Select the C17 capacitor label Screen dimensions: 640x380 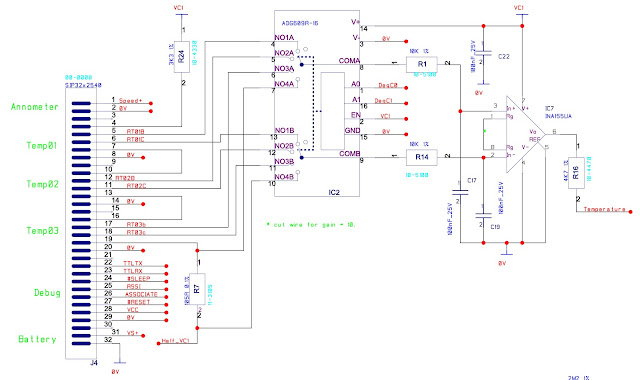pyautogui.click(x=472, y=180)
